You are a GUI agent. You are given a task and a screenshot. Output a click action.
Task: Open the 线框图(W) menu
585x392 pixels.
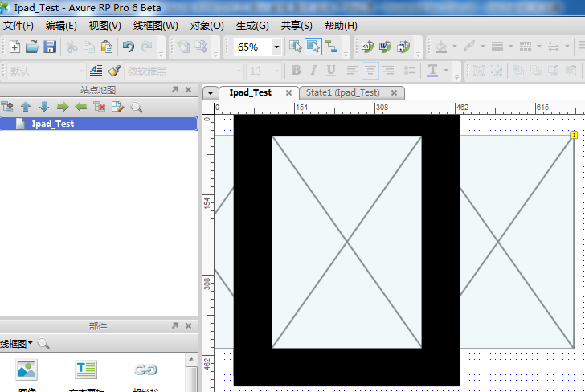(x=156, y=26)
